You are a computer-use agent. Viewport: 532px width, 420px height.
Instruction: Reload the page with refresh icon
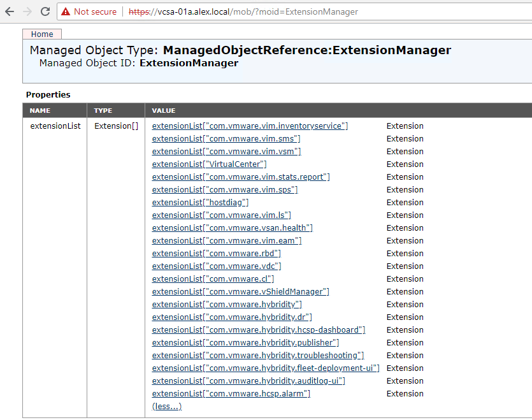[45, 11]
